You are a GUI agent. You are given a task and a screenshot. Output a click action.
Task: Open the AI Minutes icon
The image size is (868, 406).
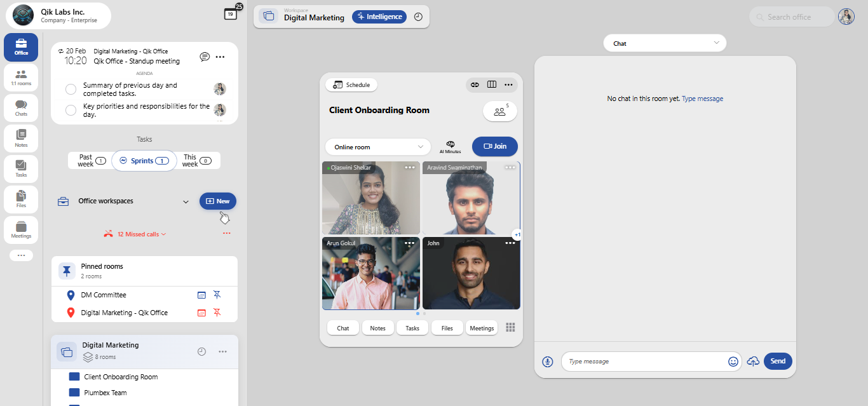pos(451,147)
